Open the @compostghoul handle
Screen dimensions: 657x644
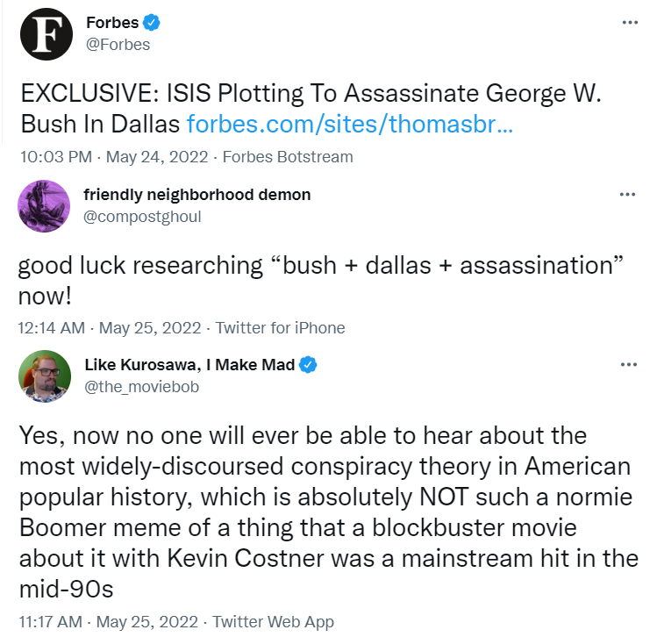pos(142,217)
